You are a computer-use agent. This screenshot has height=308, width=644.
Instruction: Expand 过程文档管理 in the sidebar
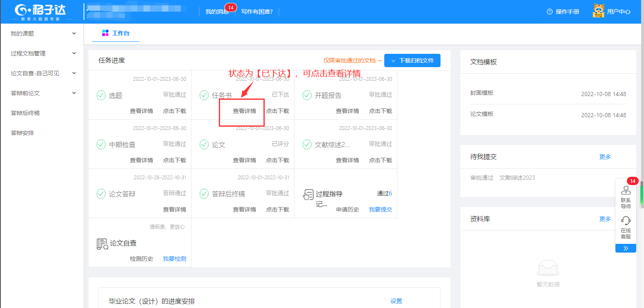tap(74, 53)
